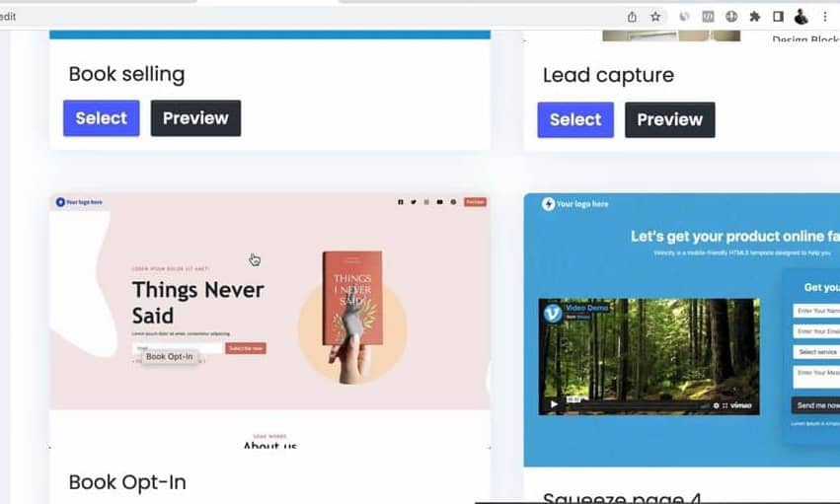Open the Select service dropdown in form
The height and width of the screenshot is (504, 840).
[x=816, y=351]
